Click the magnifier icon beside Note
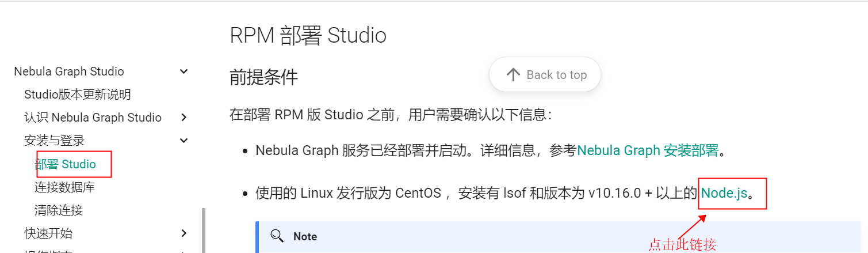Image resolution: width=868 pixels, height=253 pixels. coord(277,236)
